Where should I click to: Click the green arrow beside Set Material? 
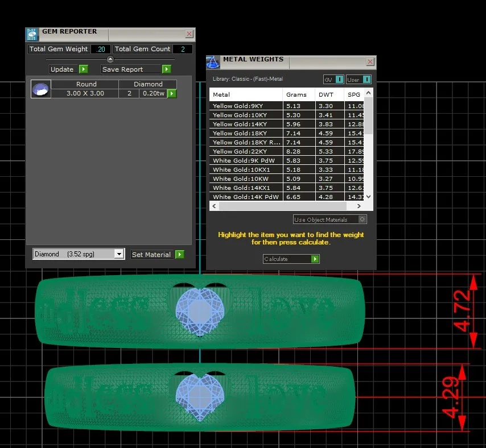(x=180, y=255)
